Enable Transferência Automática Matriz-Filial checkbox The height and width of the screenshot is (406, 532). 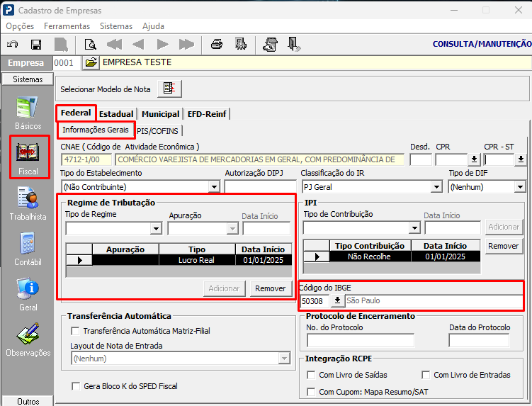75,331
